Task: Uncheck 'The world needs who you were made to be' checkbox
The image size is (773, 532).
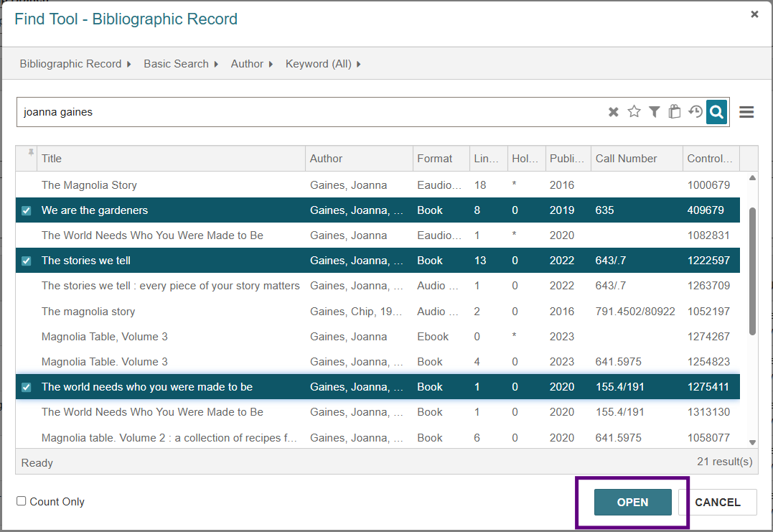Action: (27, 388)
